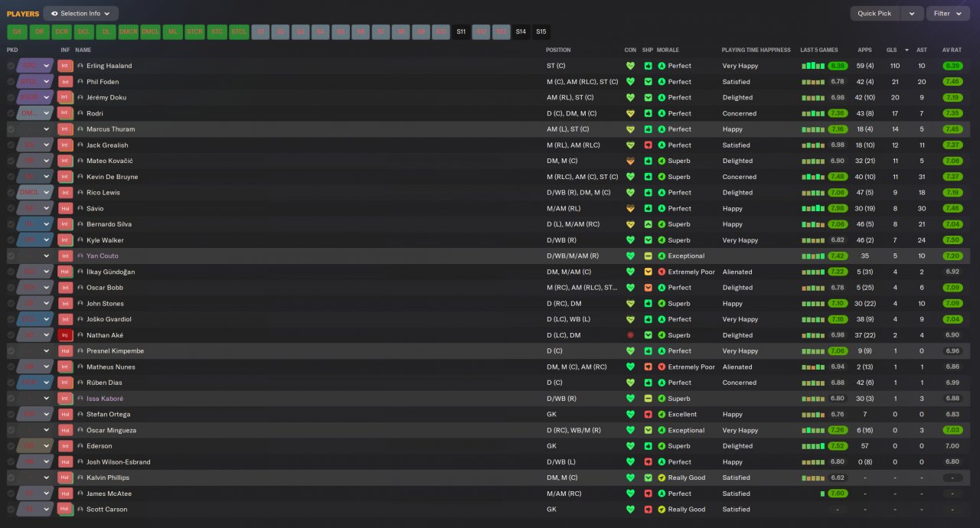Sort by Playing Time Happiness header
Viewport: 980px width, 528px height.
tap(756, 50)
